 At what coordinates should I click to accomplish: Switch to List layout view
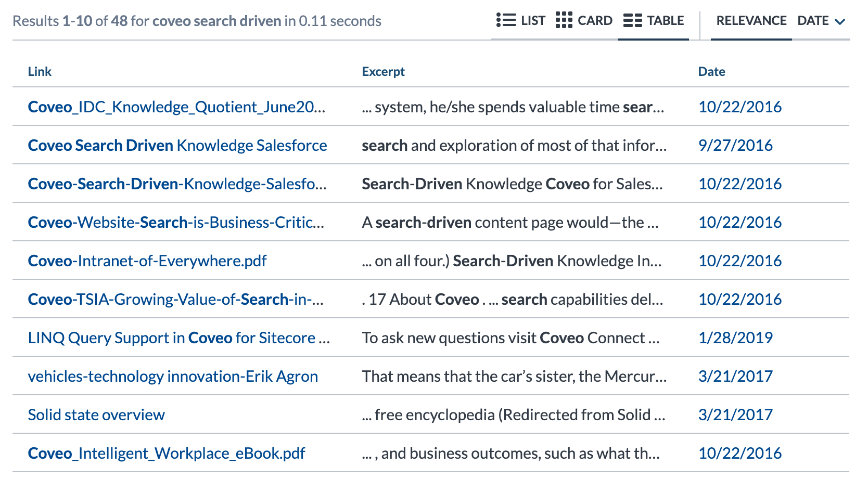520,21
